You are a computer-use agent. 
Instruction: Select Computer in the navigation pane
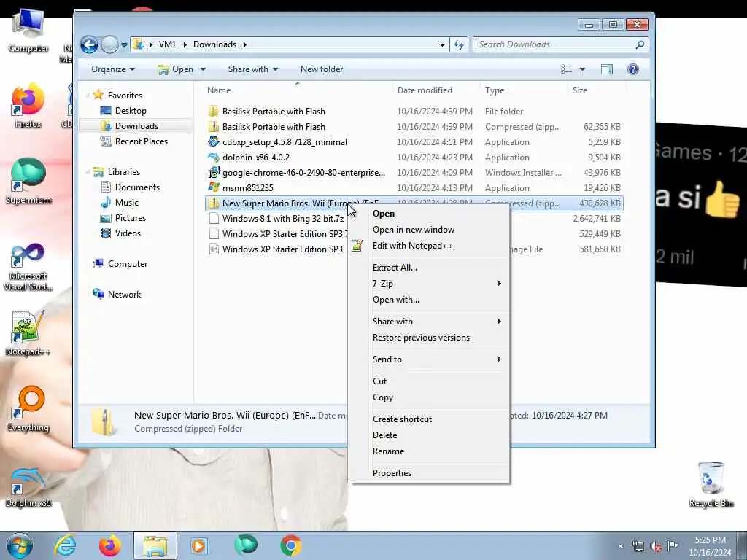[127, 264]
